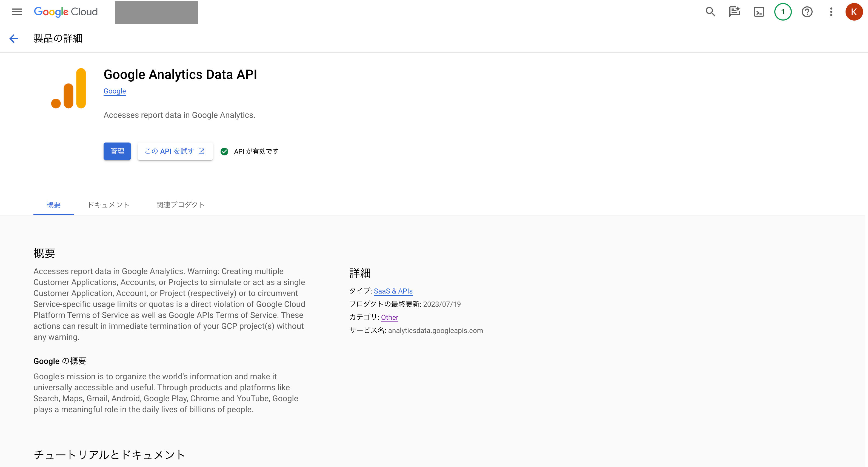Open the help support panel

click(x=807, y=12)
